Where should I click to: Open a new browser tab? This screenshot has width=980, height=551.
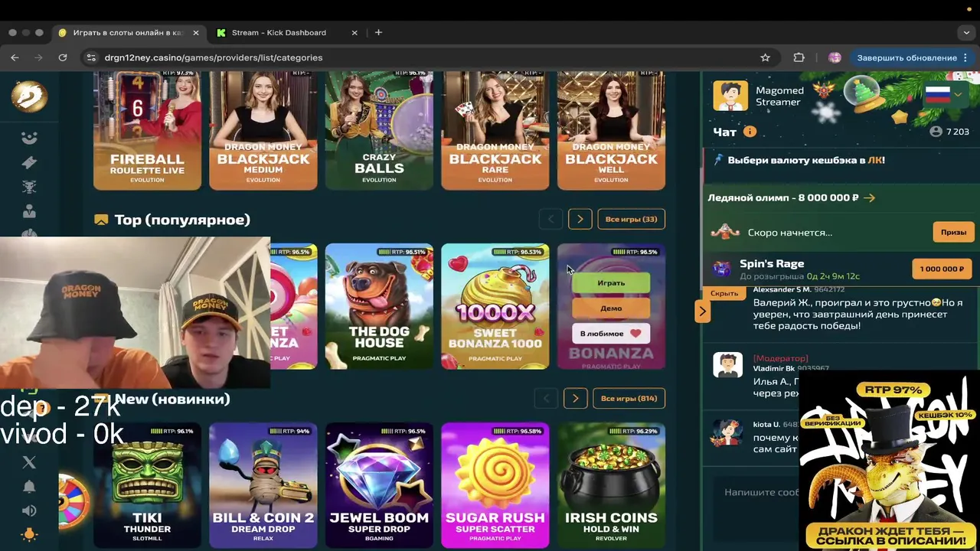click(x=378, y=33)
